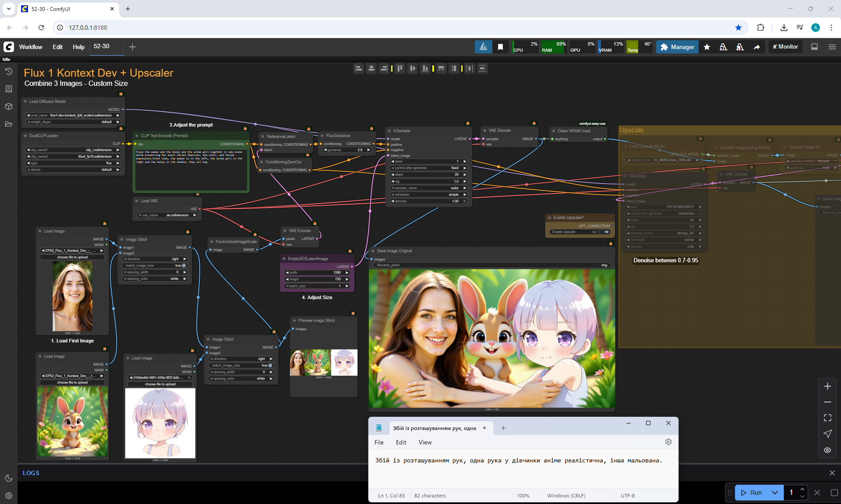Toggle match_image_size in first Image Stitch node

coord(184,265)
